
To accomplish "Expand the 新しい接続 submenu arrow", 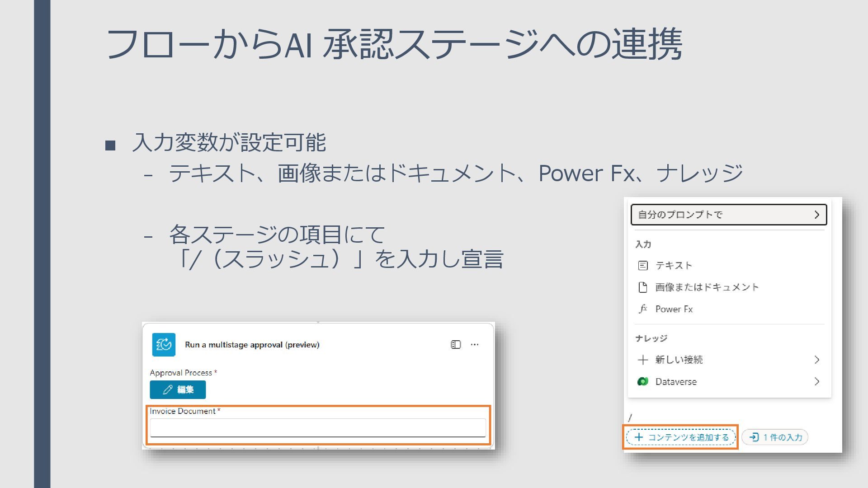I will pyautogui.click(x=816, y=360).
